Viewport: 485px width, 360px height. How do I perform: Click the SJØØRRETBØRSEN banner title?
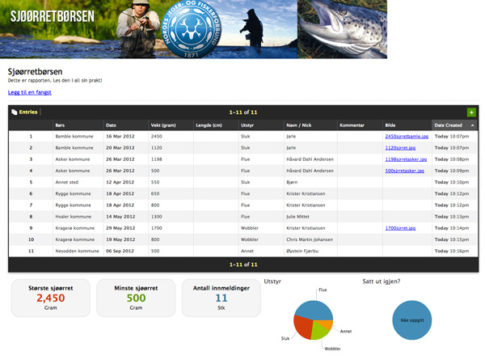(52, 16)
